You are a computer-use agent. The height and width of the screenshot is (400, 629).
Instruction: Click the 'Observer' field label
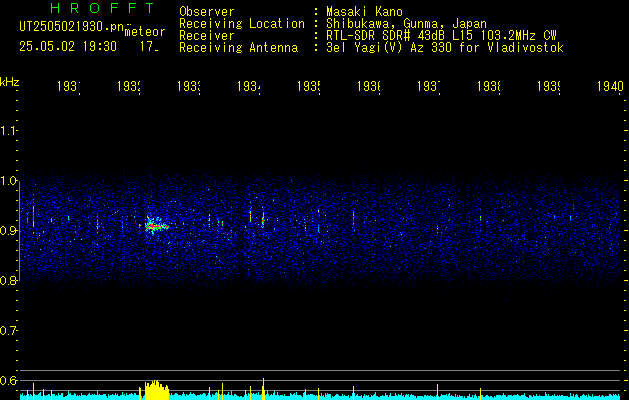pos(207,12)
